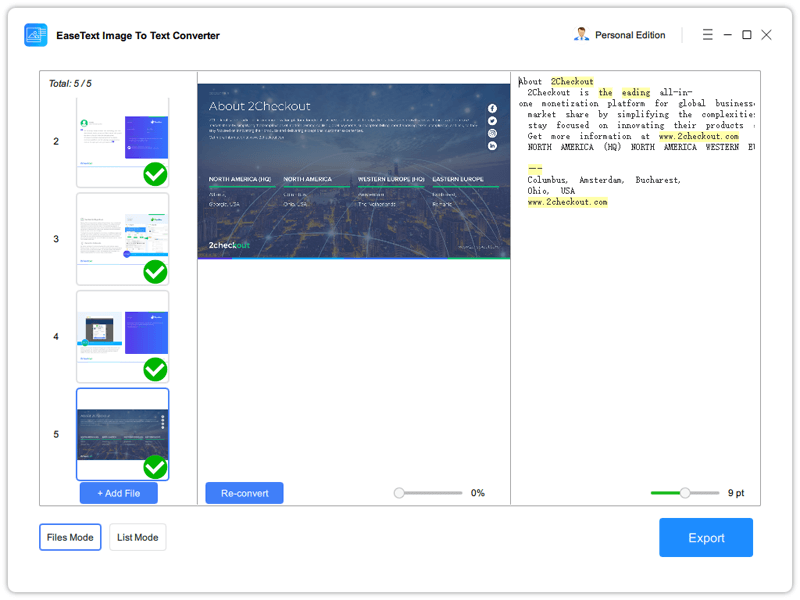Click 'Columbus, Amsterdam, Bucharest,' text line
Image resolution: width=800 pixels, height=600 pixels.
pos(604,180)
